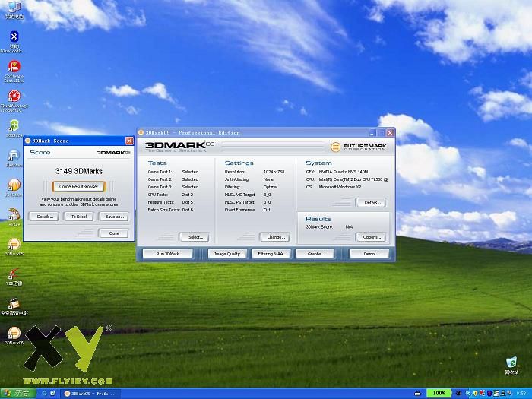This screenshot has width=532, height=399.
Task: Click the 'CPU Tests:' row label
Action: click(x=157, y=195)
